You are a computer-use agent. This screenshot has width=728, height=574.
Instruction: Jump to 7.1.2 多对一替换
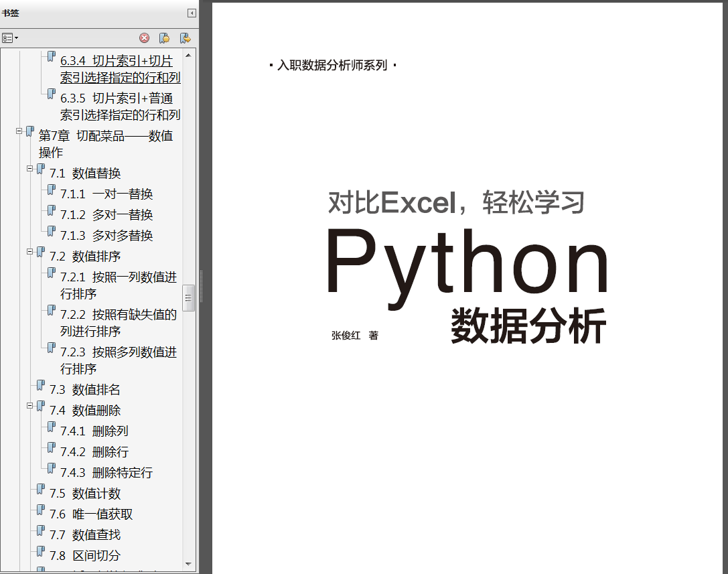tap(106, 215)
